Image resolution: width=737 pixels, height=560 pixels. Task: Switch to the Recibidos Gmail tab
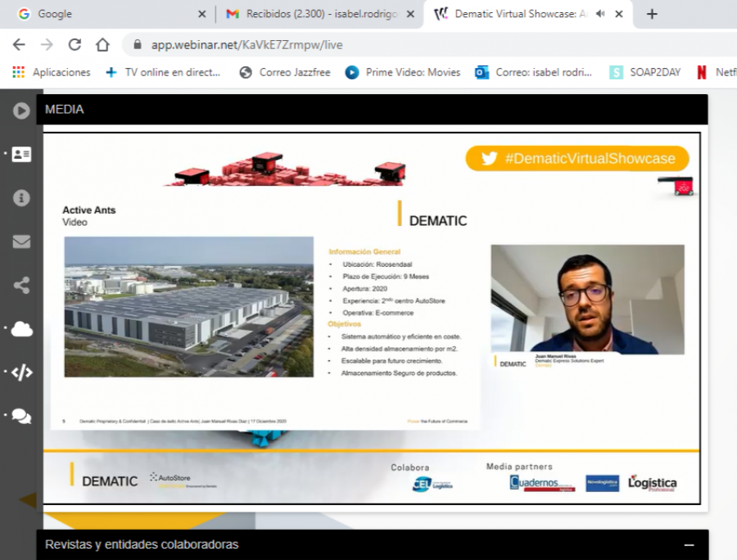(319, 14)
